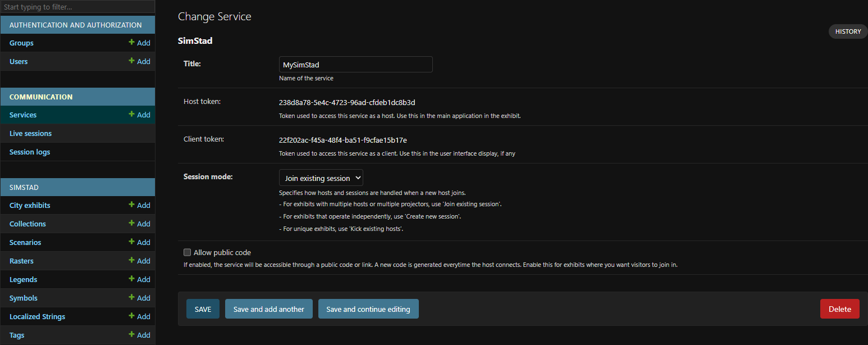Open the Users admin page
This screenshot has width=868, height=345.
[x=19, y=61]
